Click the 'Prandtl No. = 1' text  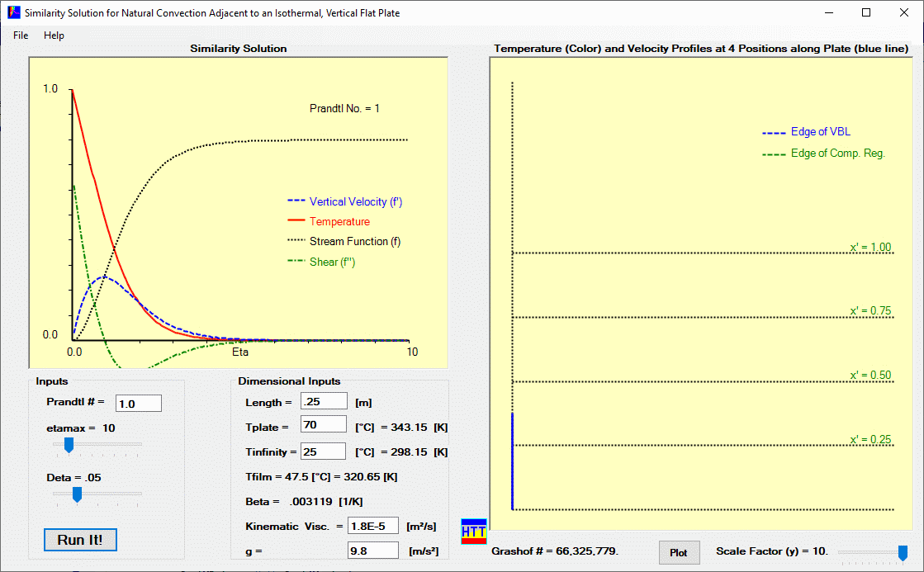(x=344, y=108)
